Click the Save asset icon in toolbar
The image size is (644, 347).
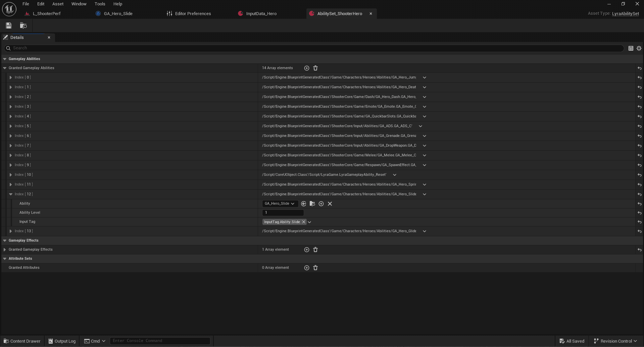9,26
